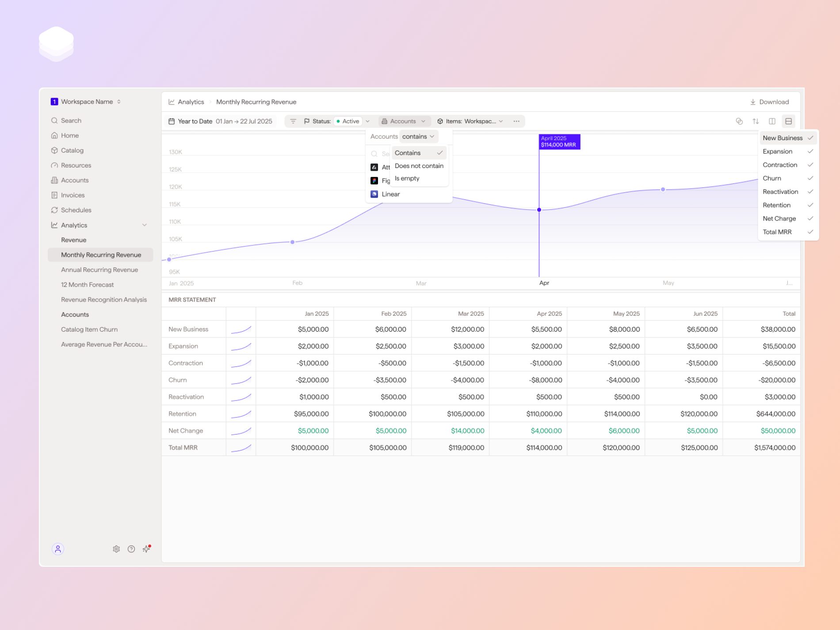Click the filter lines icon in toolbar
Image resolution: width=840 pixels, height=630 pixels.
coord(293,121)
